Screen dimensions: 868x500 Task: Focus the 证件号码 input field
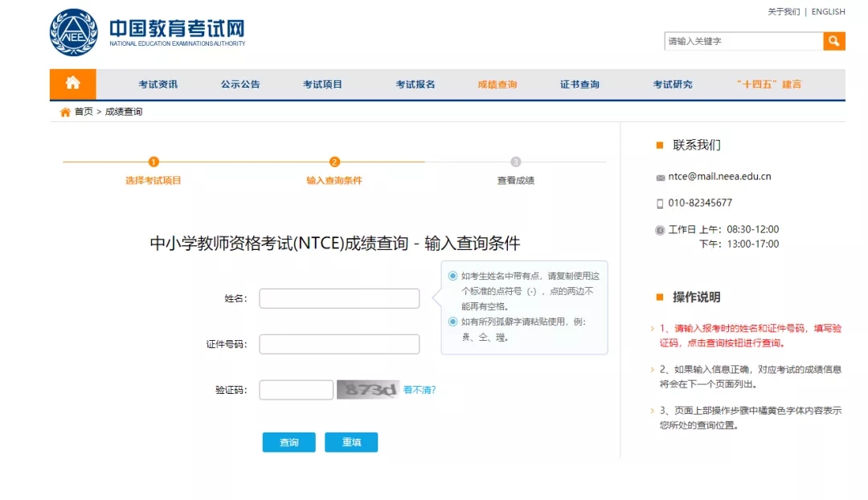339,344
